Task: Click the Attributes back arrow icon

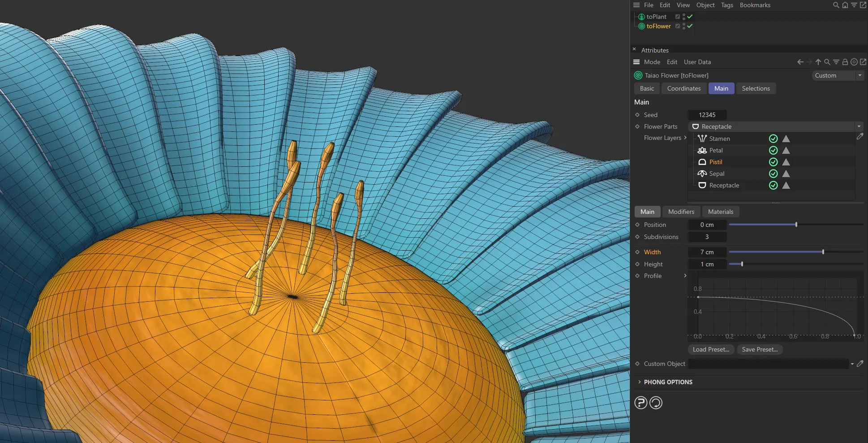Action: coord(800,62)
